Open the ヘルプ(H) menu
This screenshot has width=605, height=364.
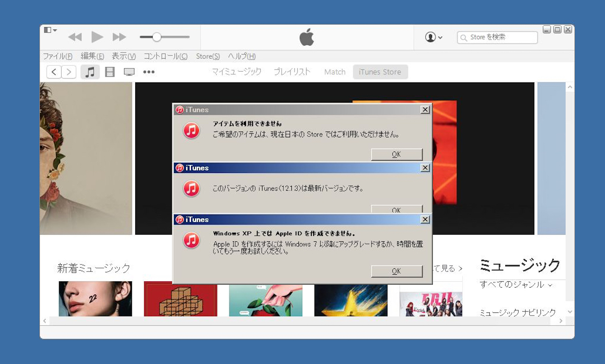click(242, 56)
